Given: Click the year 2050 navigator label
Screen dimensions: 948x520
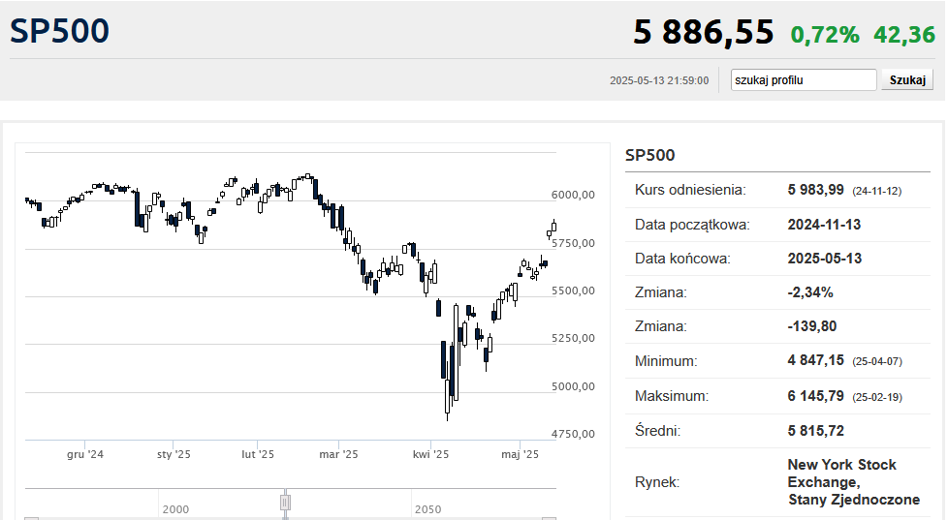Looking at the screenshot, I should click(428, 509).
